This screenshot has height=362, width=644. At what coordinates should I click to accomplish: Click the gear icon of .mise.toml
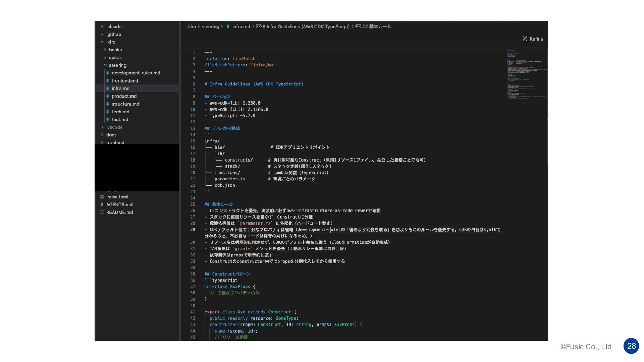(102, 197)
